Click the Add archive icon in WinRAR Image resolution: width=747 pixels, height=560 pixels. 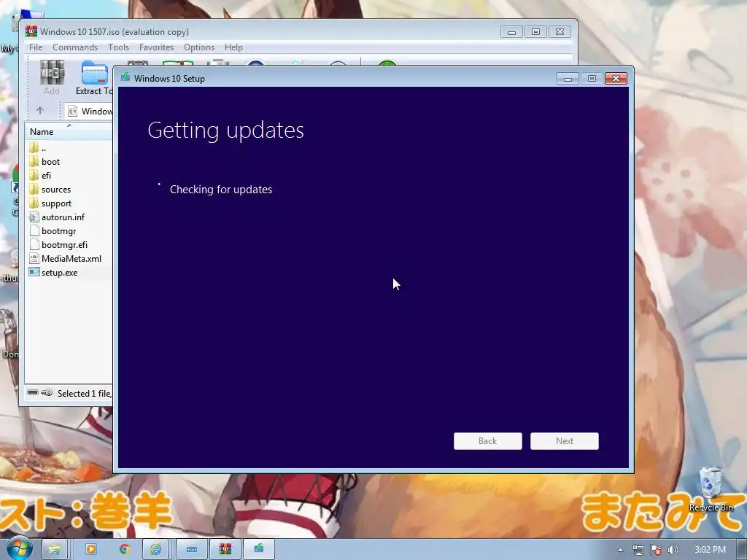point(52,77)
